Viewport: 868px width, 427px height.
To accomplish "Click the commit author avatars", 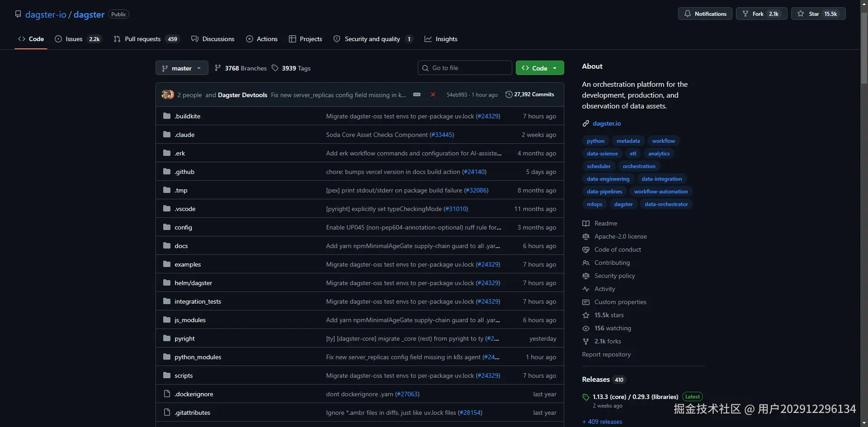I will [168, 94].
